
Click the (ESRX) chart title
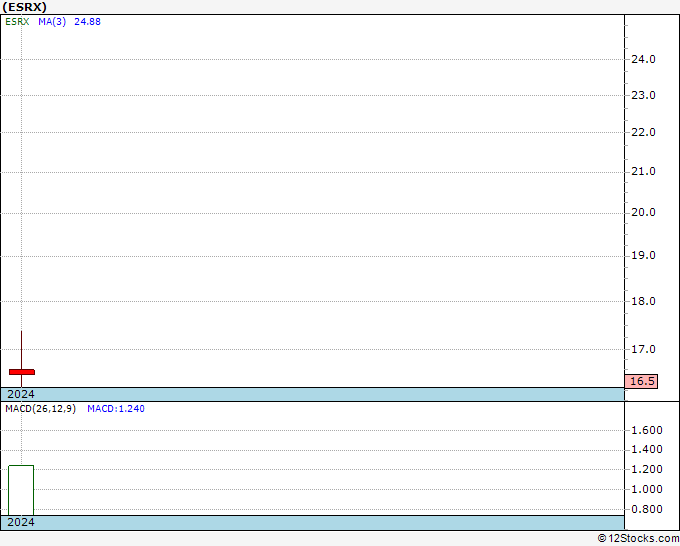coord(25,7)
